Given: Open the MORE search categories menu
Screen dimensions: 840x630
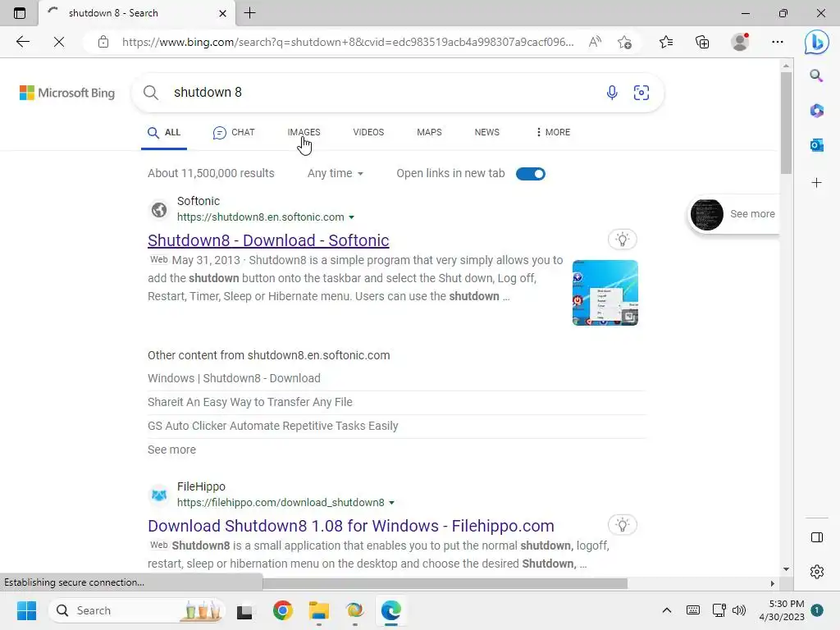Looking at the screenshot, I should tap(553, 132).
